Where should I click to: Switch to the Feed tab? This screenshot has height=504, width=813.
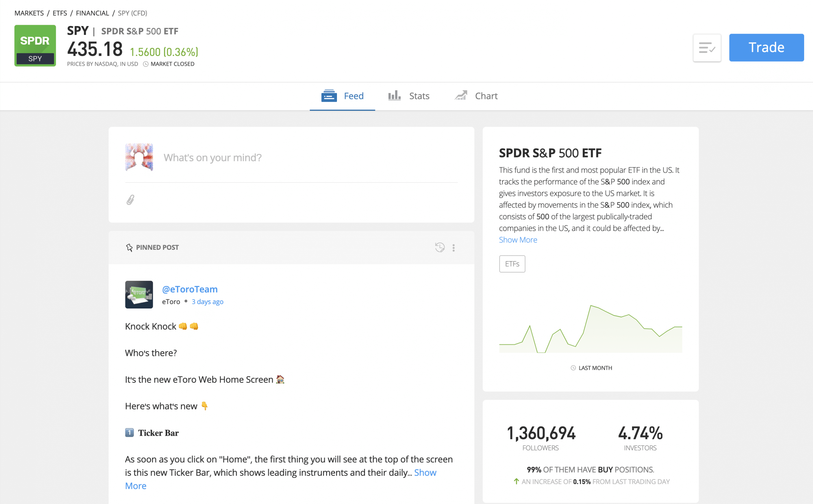pyautogui.click(x=342, y=96)
